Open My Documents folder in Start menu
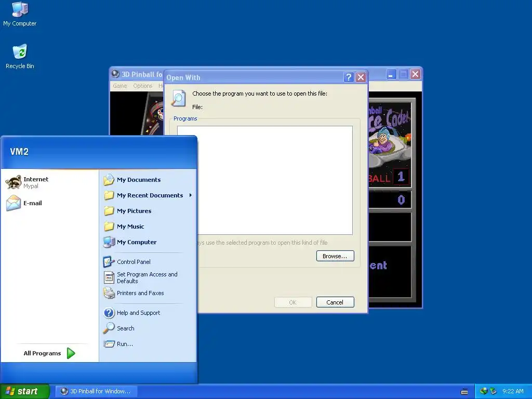 [148, 180]
